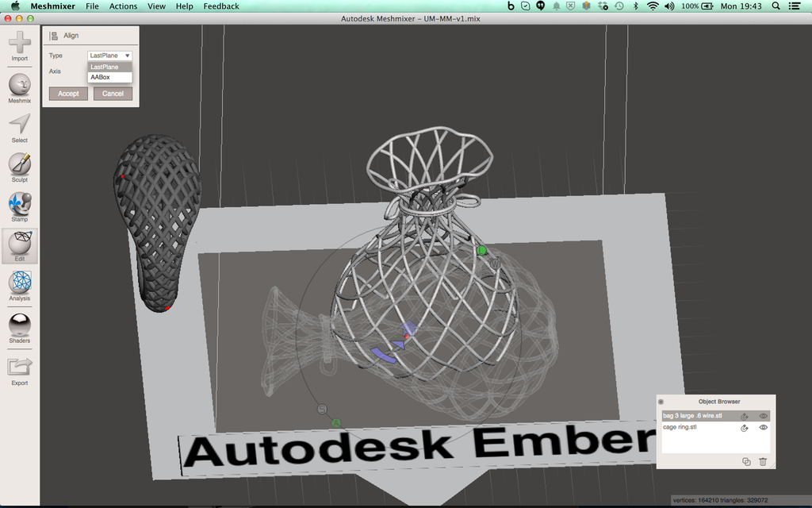Activate the Select tool

[x=20, y=128]
